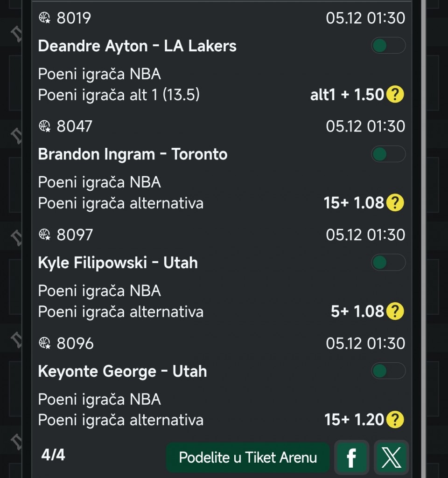Open help icon for Keyonte George odds

[x=395, y=420]
